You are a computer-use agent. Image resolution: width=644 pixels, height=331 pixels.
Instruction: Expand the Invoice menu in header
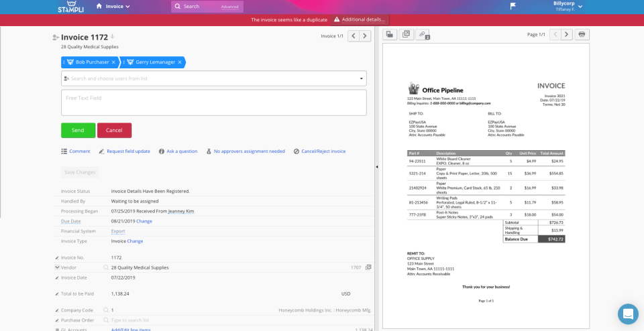coord(118,7)
